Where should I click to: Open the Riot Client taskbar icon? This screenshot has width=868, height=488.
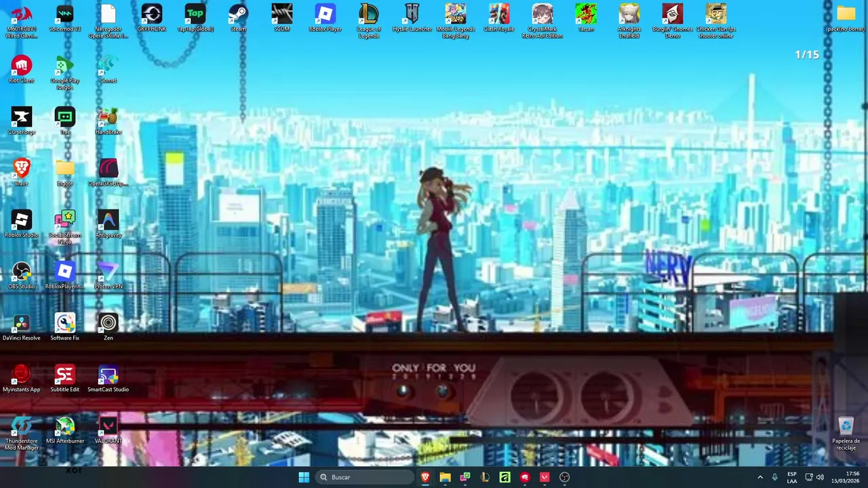tap(525, 477)
